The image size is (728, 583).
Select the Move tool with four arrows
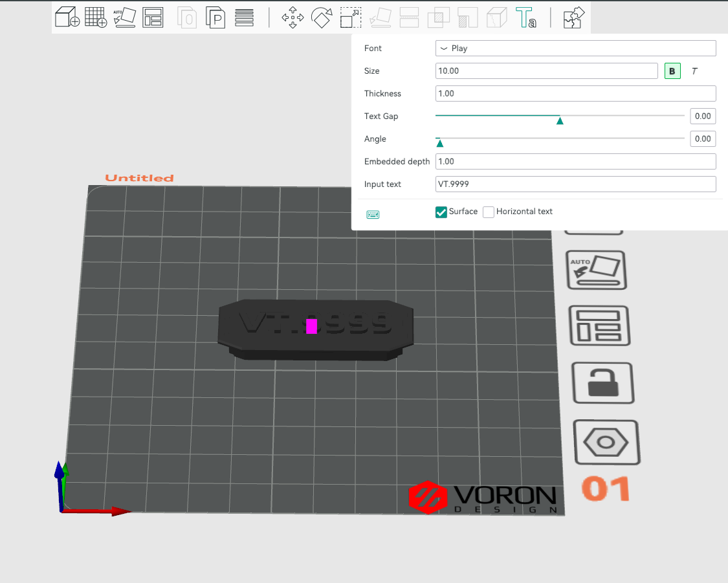click(292, 17)
